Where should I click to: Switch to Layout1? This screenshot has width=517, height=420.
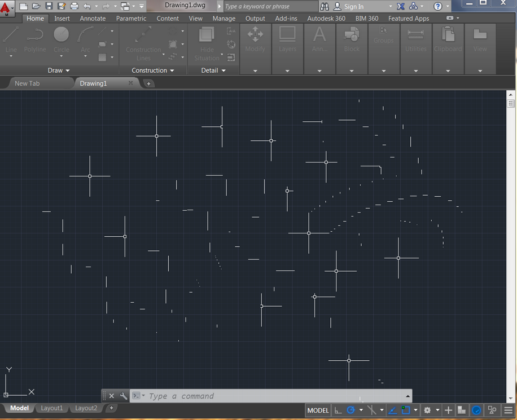pos(52,408)
